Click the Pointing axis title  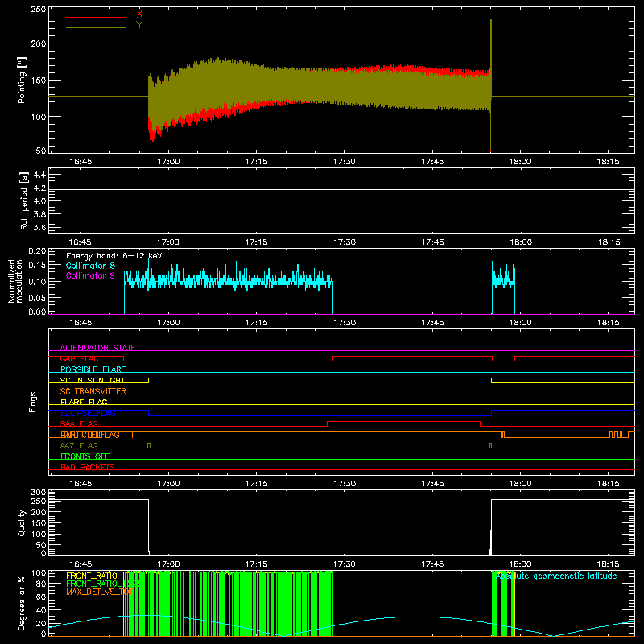coord(22,80)
